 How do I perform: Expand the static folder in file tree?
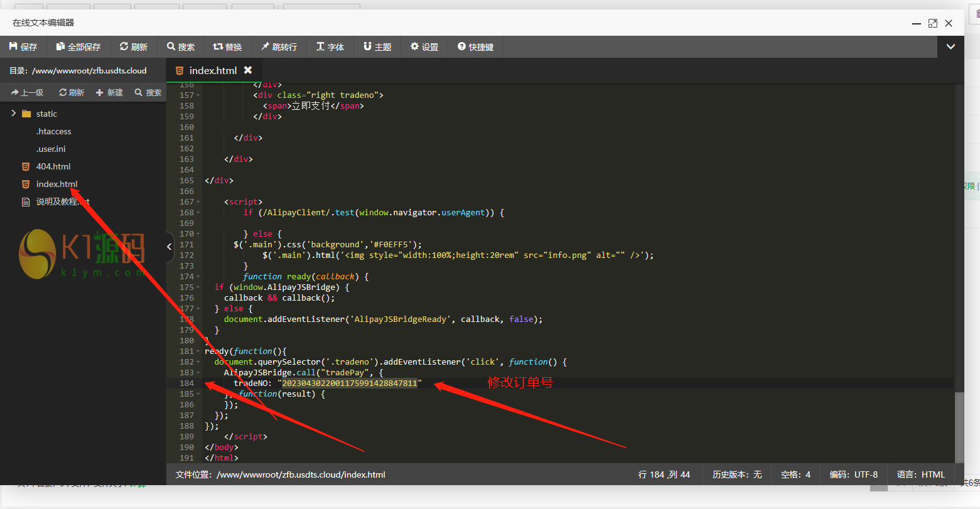[x=14, y=114]
